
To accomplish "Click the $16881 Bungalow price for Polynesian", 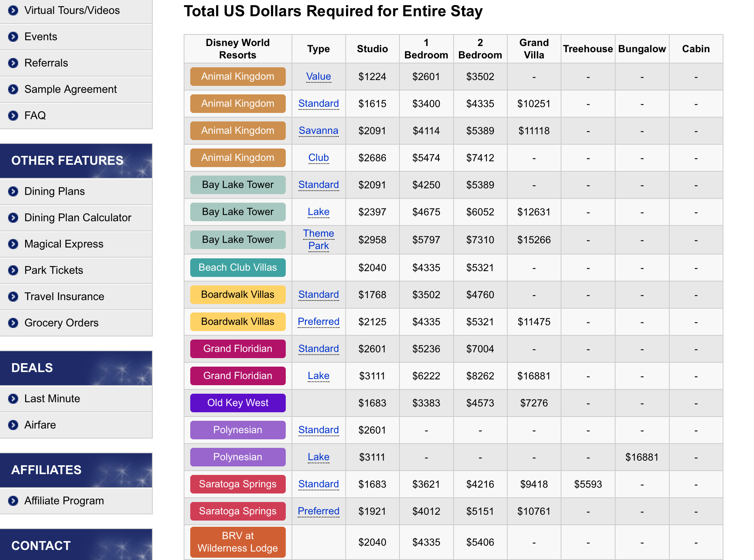I will 642,457.
